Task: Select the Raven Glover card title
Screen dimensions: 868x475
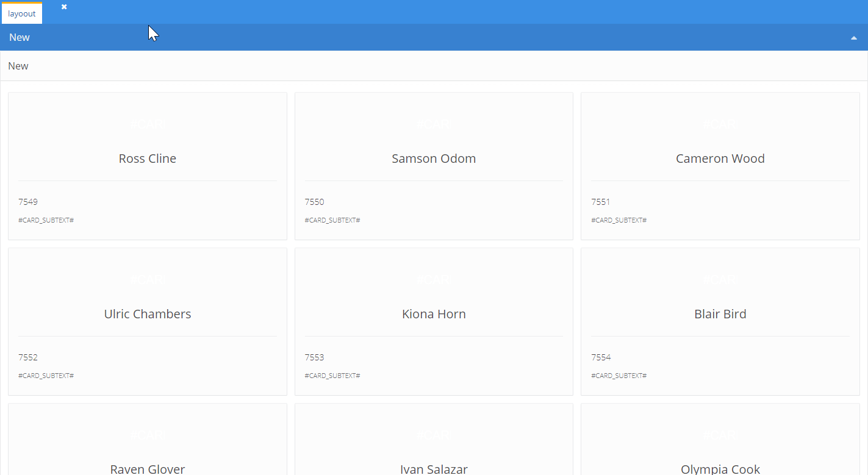Action: (148, 468)
